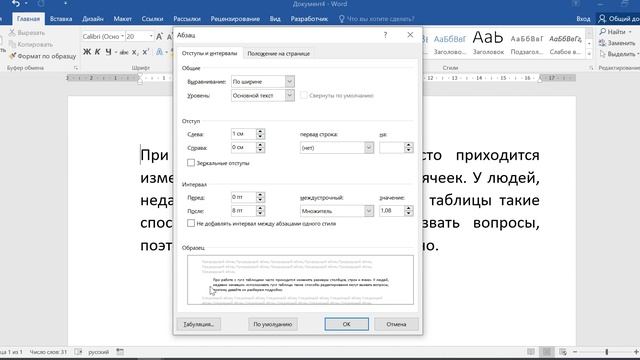The width and height of the screenshot is (640, 360).
Task: Check 'Не добавлять интервал между абзацами одного стиля'
Action: pyautogui.click(x=191, y=223)
